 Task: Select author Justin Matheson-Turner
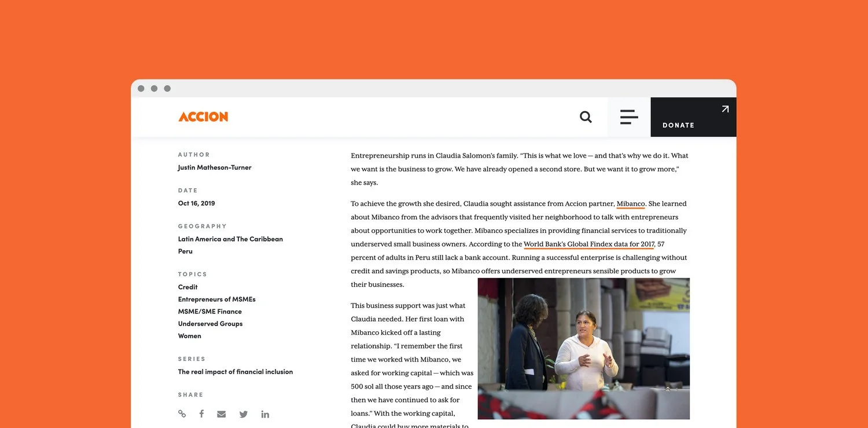[x=215, y=167]
